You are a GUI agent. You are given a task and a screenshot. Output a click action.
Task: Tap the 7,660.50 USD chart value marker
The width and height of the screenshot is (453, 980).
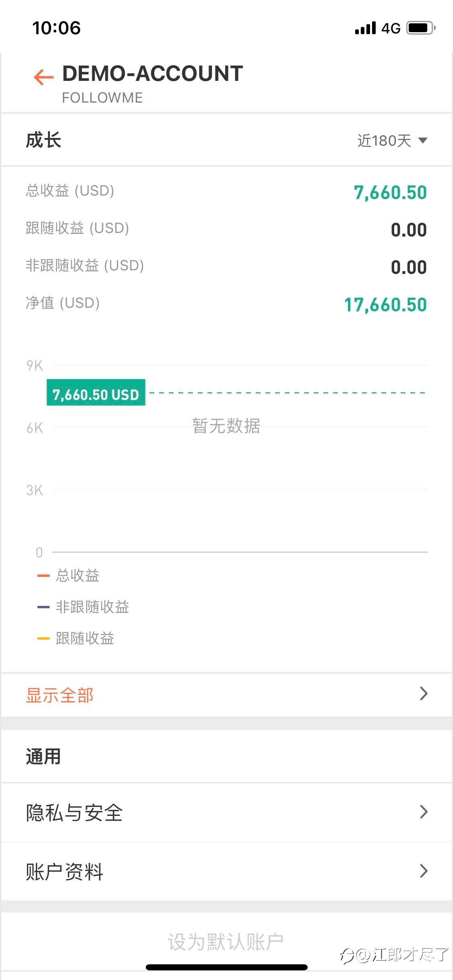point(96,393)
